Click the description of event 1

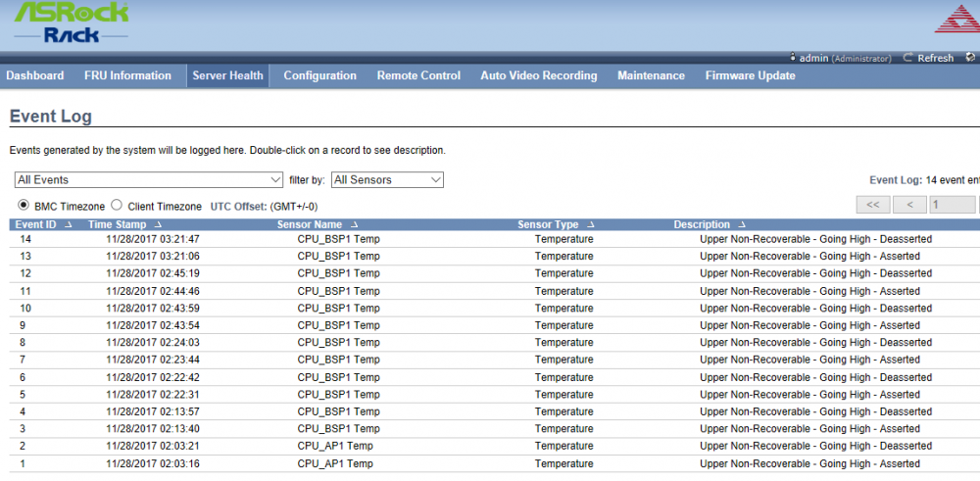coord(809,463)
